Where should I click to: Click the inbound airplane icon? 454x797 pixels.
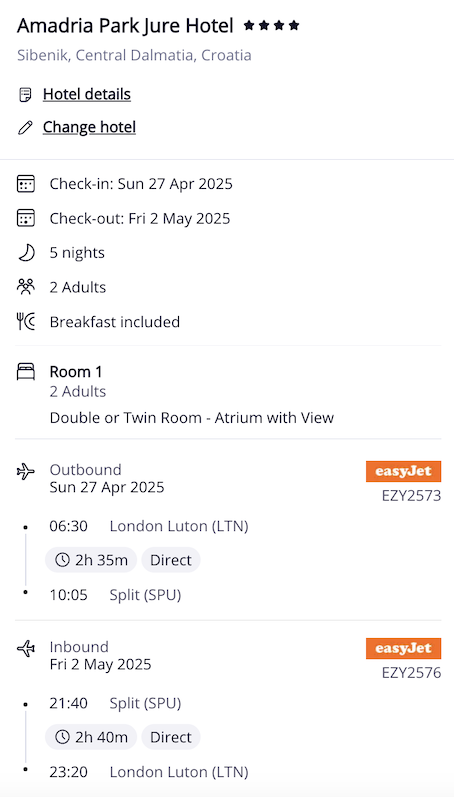click(x=26, y=649)
